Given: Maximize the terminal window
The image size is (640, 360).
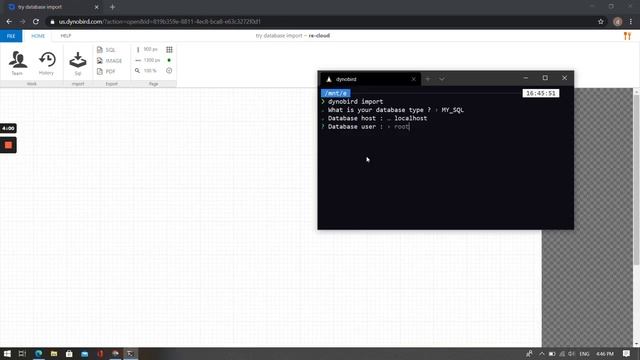Looking at the screenshot, I should pyautogui.click(x=545, y=78).
